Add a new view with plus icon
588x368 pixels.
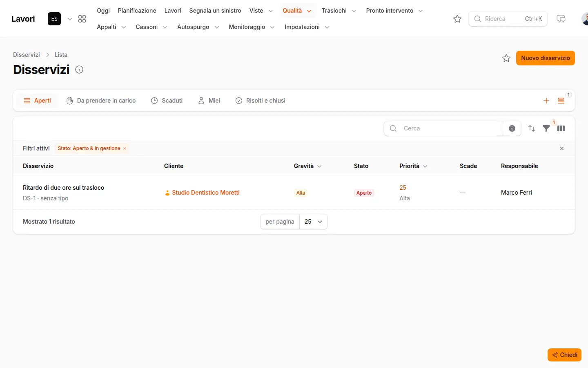coord(546,101)
